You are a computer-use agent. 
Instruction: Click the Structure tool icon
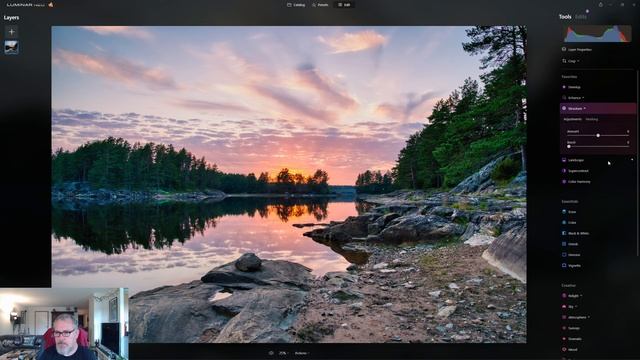(564, 108)
